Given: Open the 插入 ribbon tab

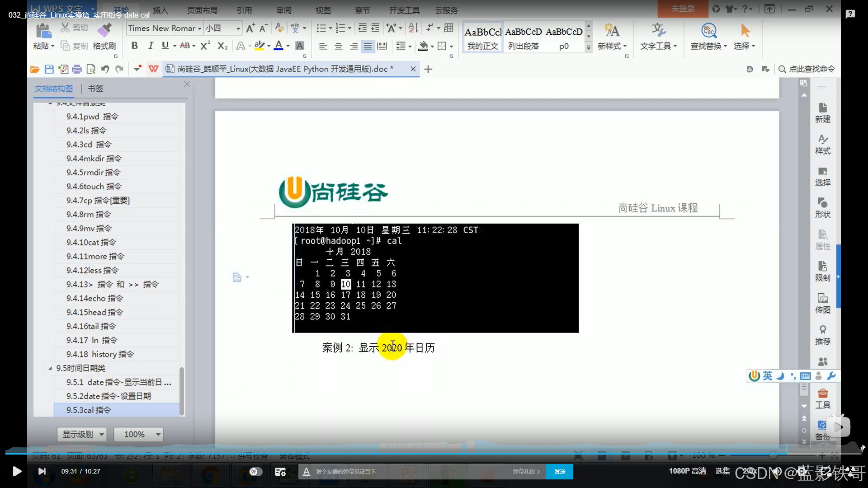Looking at the screenshot, I should [160, 10].
